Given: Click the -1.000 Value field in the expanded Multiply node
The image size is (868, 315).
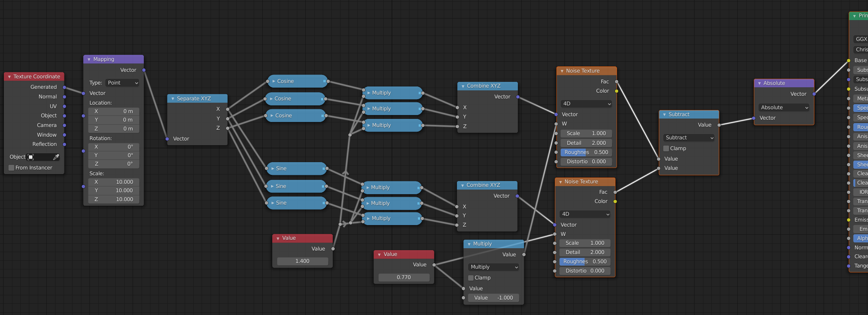Looking at the screenshot, I should click(x=494, y=298).
